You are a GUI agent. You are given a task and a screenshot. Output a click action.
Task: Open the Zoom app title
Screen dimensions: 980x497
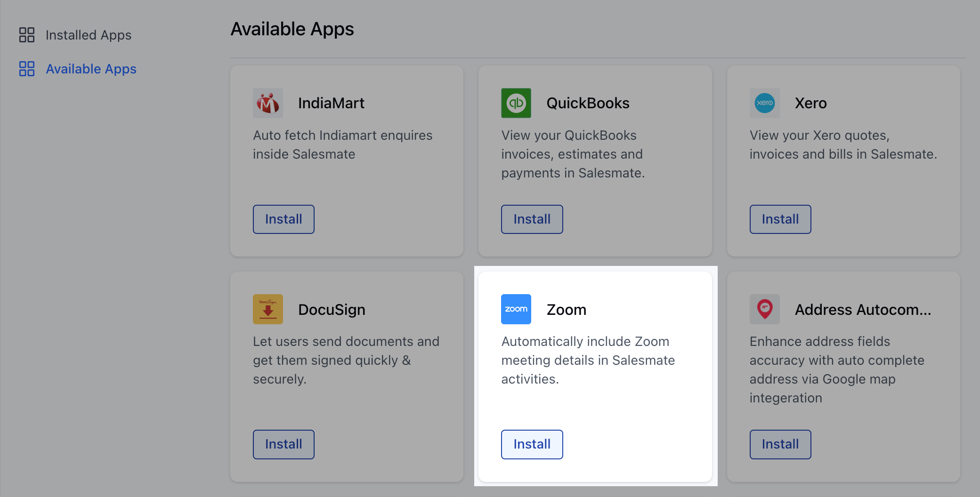coord(567,310)
